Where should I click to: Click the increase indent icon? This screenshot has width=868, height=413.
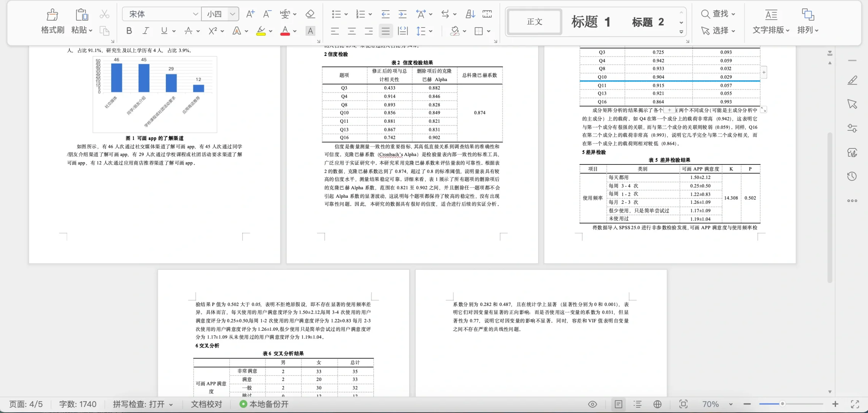click(402, 14)
